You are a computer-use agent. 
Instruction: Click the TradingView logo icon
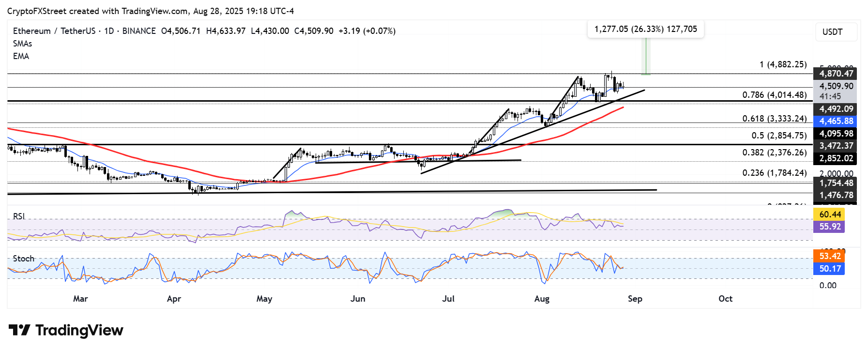tap(19, 330)
